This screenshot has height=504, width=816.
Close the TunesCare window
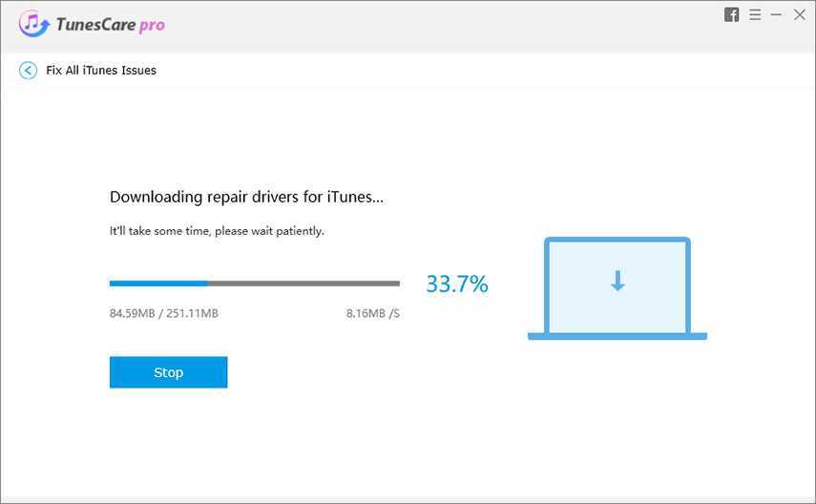799,15
